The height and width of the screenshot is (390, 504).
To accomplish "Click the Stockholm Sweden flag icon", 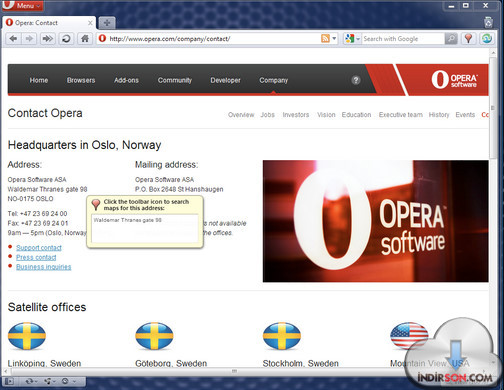I will click(282, 336).
